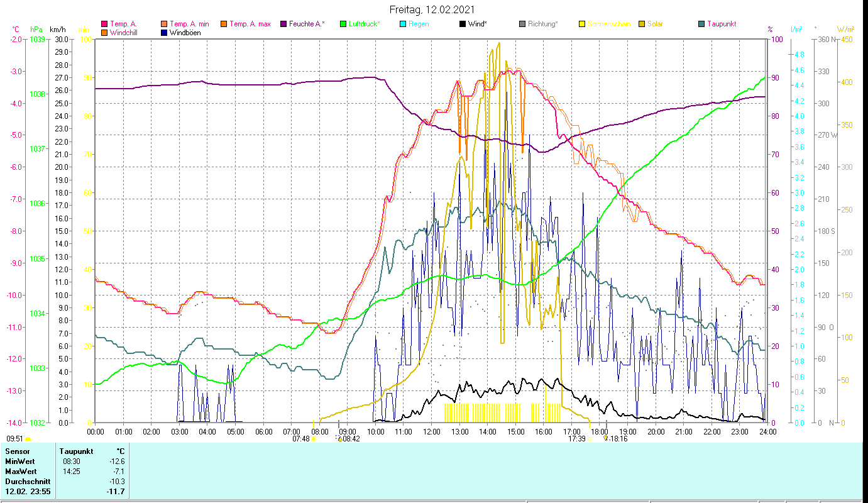This screenshot has height=503, width=868.
Task: Click the sun marker labeled 08:42
Action: (x=340, y=439)
